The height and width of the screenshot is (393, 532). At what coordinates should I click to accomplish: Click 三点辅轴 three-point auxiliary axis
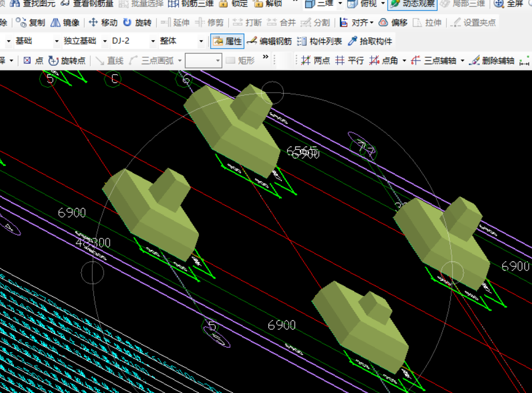(x=433, y=61)
